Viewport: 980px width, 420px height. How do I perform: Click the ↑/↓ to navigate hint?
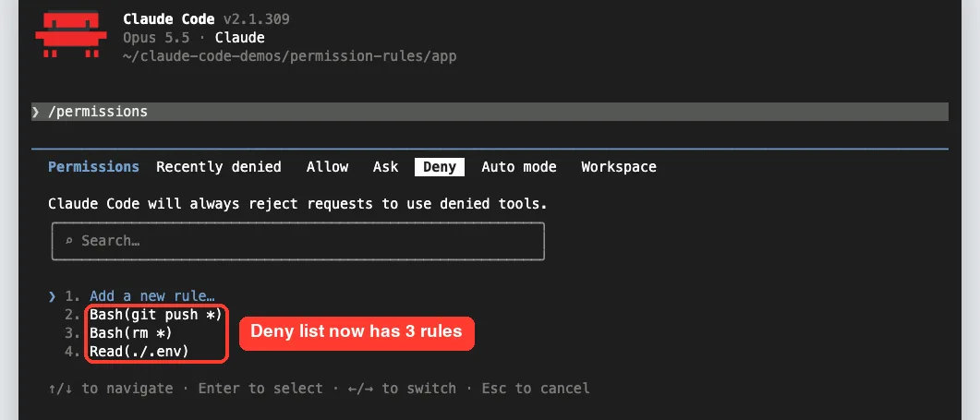(111, 388)
